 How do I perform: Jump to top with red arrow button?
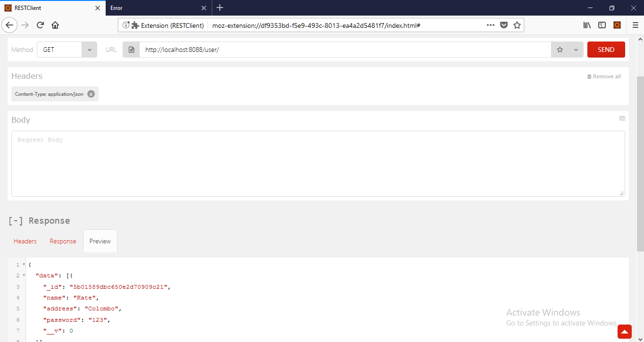click(x=624, y=332)
